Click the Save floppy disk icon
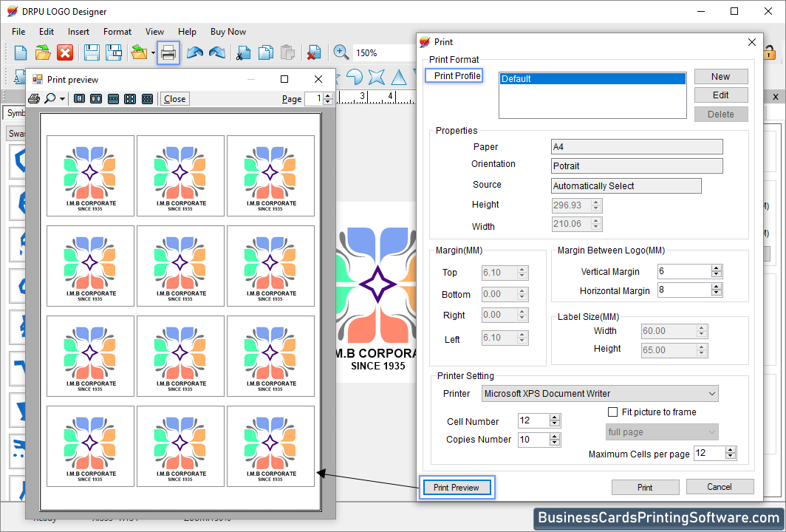 click(92, 52)
